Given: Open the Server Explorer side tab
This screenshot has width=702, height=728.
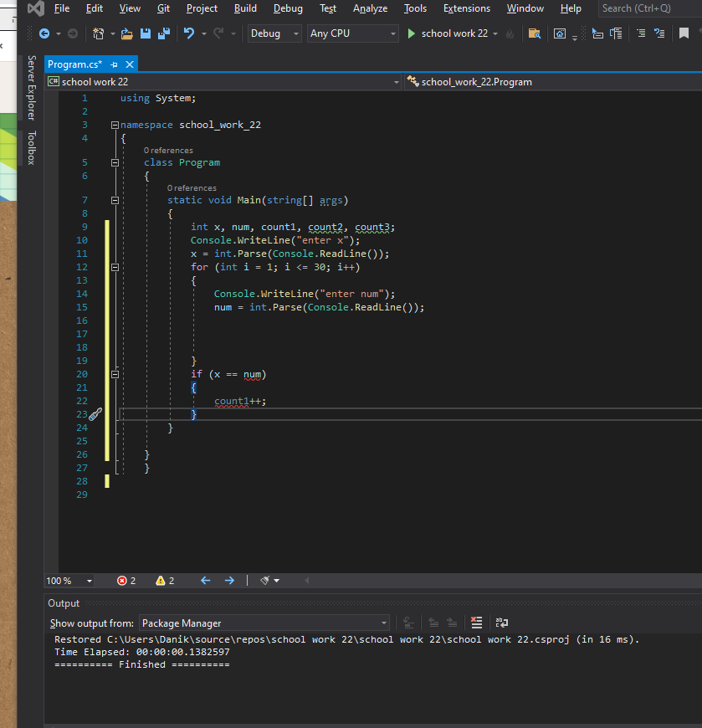Looking at the screenshot, I should point(31,88).
